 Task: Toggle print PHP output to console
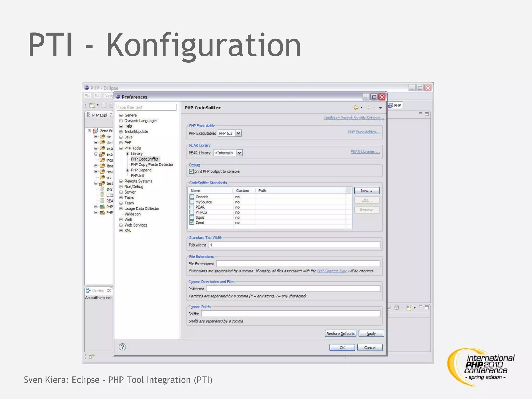click(191, 171)
